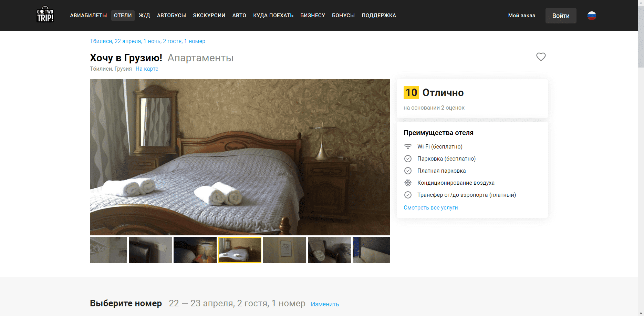Open the Авиабилеты menu item
644x316 pixels.
click(89, 16)
